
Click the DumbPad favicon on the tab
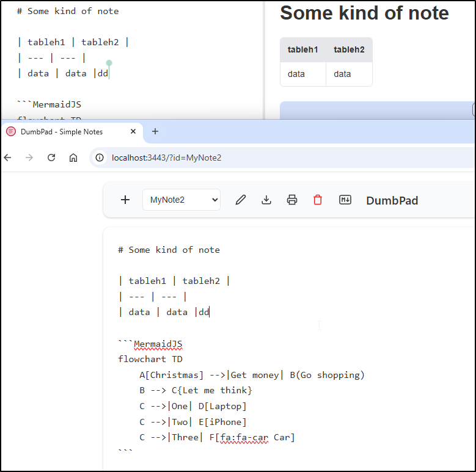click(11, 131)
